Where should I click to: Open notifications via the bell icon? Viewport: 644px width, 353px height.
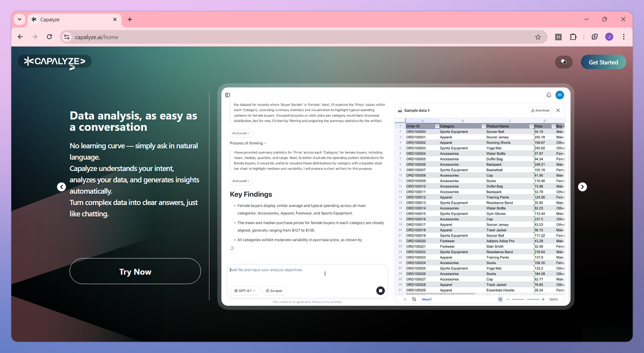pyautogui.click(x=548, y=94)
